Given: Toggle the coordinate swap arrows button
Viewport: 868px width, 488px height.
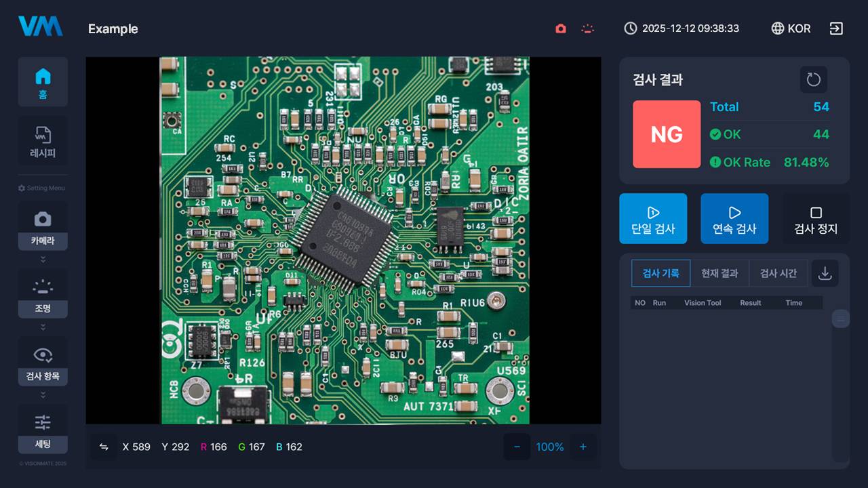Looking at the screenshot, I should click(x=104, y=447).
